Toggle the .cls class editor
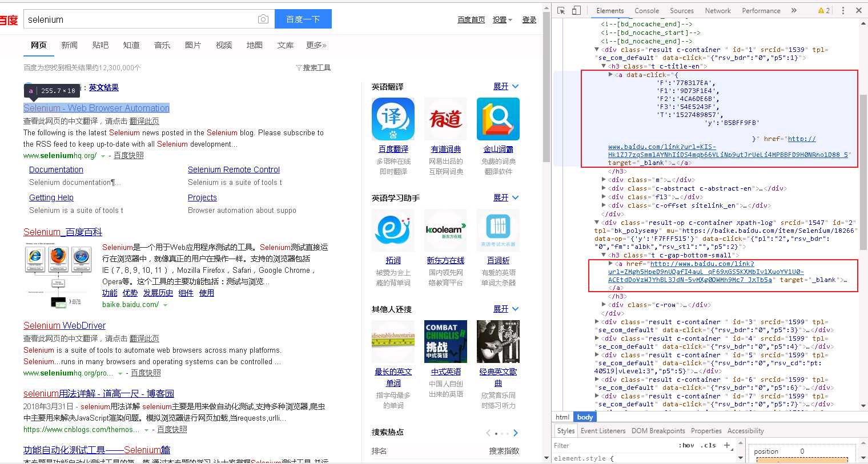Viewport: 868px width, 464px height. [x=709, y=445]
